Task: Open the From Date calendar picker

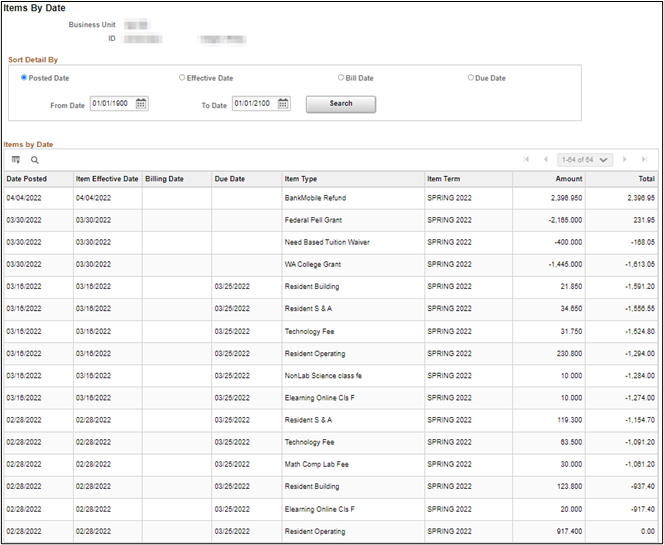Action: (141, 104)
